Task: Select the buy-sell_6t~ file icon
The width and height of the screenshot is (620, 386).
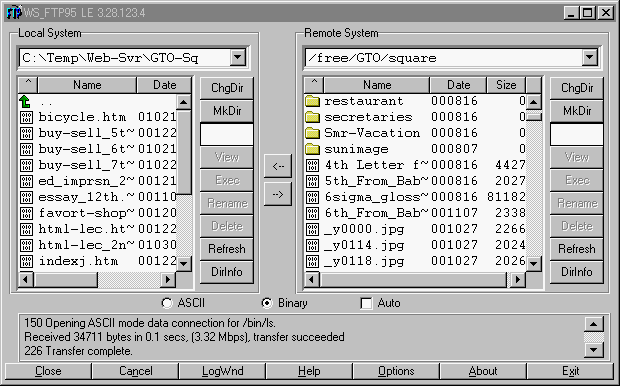Action: point(26,149)
